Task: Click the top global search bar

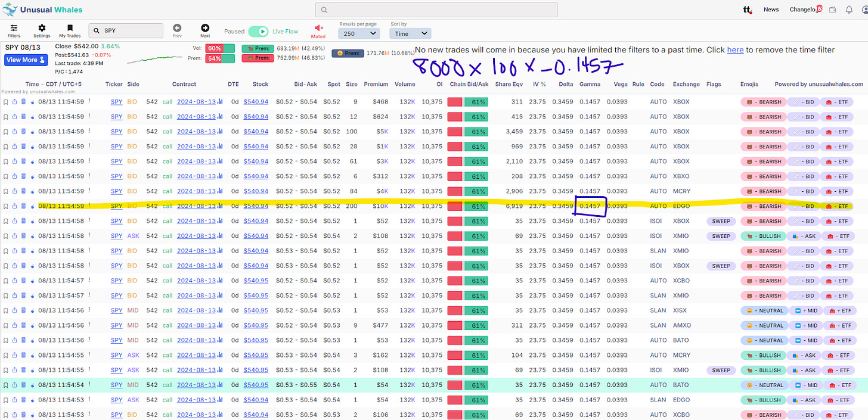Action: pos(436,10)
